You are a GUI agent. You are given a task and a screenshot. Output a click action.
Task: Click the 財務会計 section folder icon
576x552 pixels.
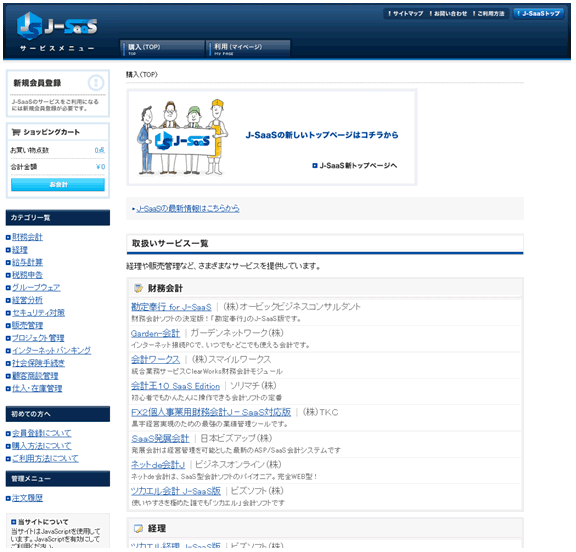(x=138, y=288)
